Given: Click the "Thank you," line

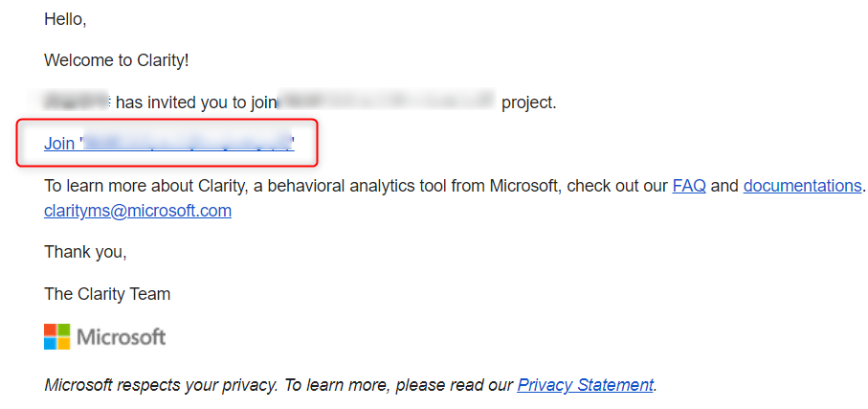Looking at the screenshot, I should (x=85, y=252).
